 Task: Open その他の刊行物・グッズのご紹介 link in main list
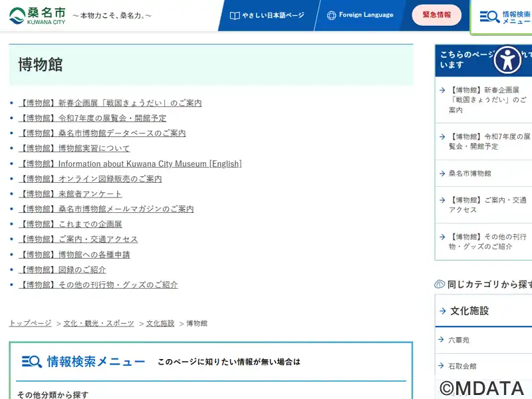coord(98,285)
